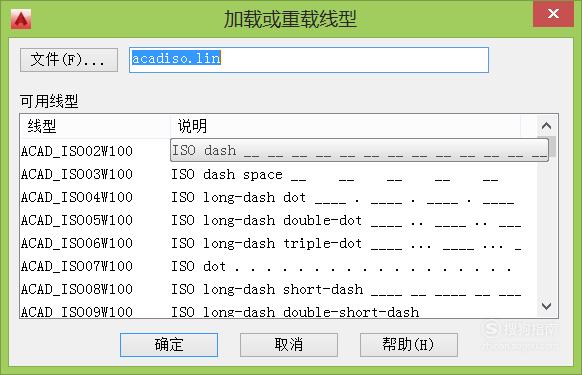Screen dimensions: 582x375
Task: Select linetype ACAD_ISO06W100
Action: click(77, 243)
